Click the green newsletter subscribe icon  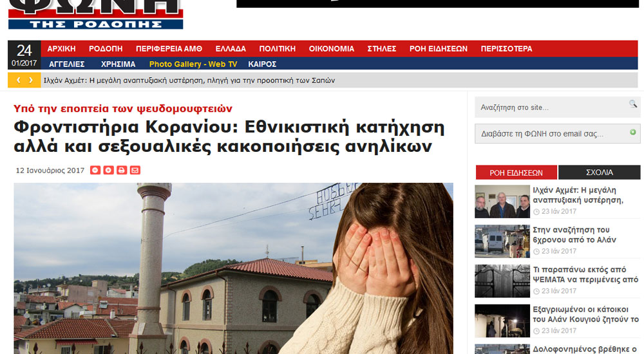pyautogui.click(x=633, y=132)
